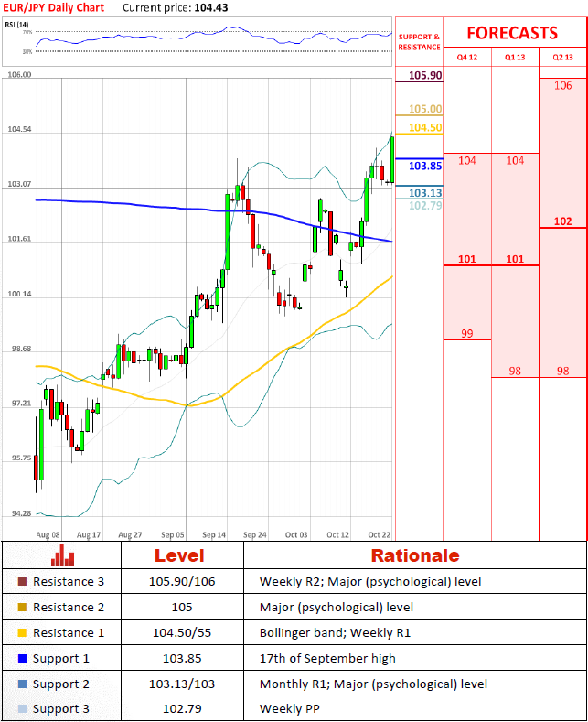Select the 105.90 resistance level label
The height and width of the screenshot is (722, 588).
pyautogui.click(x=425, y=75)
